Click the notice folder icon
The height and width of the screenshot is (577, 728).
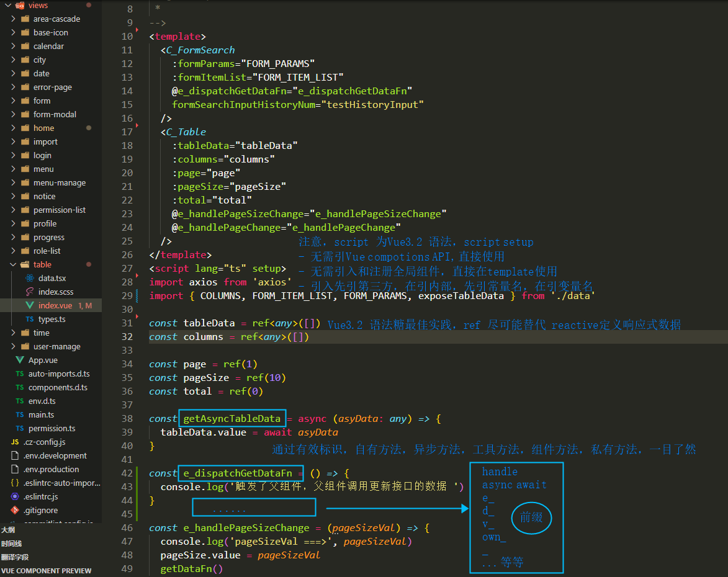pyautogui.click(x=25, y=196)
